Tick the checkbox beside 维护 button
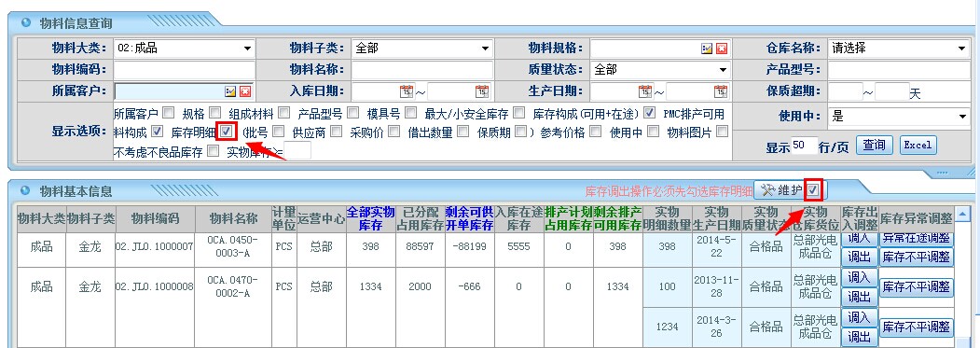The width and height of the screenshot is (980, 348). click(x=813, y=189)
